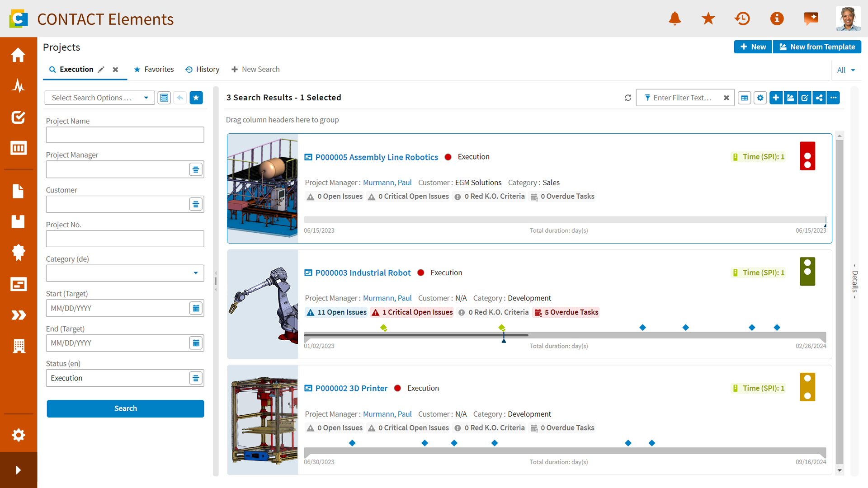Click the plus icon in results toolbar
The width and height of the screenshot is (868, 488).
pyautogui.click(x=776, y=98)
